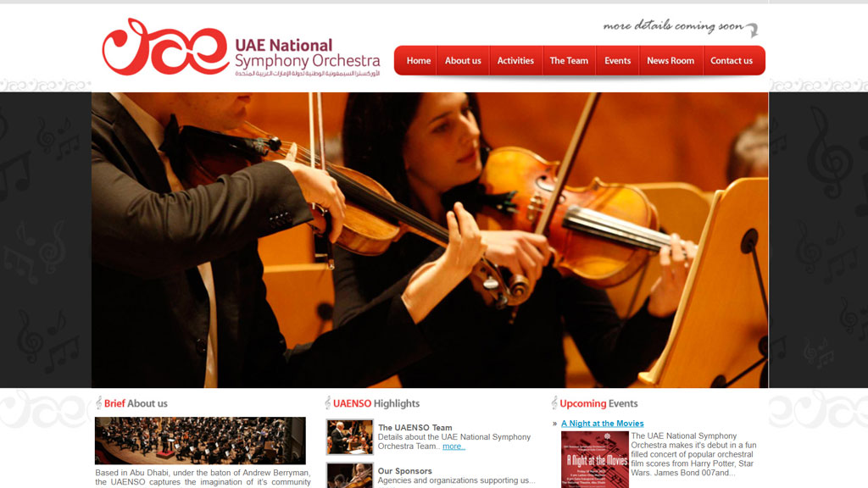Click the large violinists banner image
The height and width of the screenshot is (488, 868).
pos(430,240)
